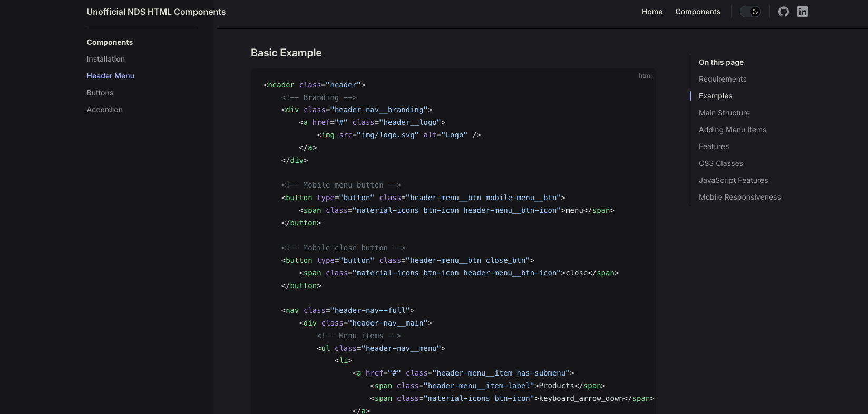Open the Accordion component page
Screen dimensions: 868x414
(x=105, y=110)
